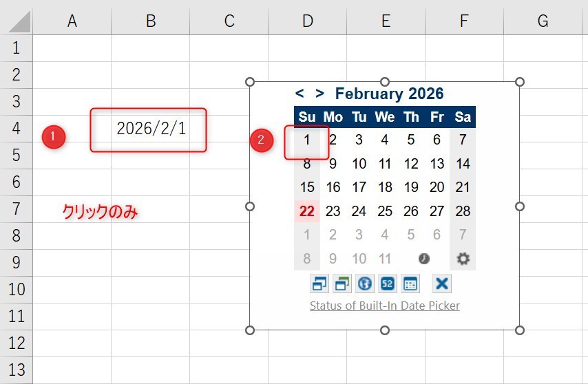Image resolution: width=588 pixels, height=384 pixels.
Task: Open date picker settings gear
Action: [463, 259]
